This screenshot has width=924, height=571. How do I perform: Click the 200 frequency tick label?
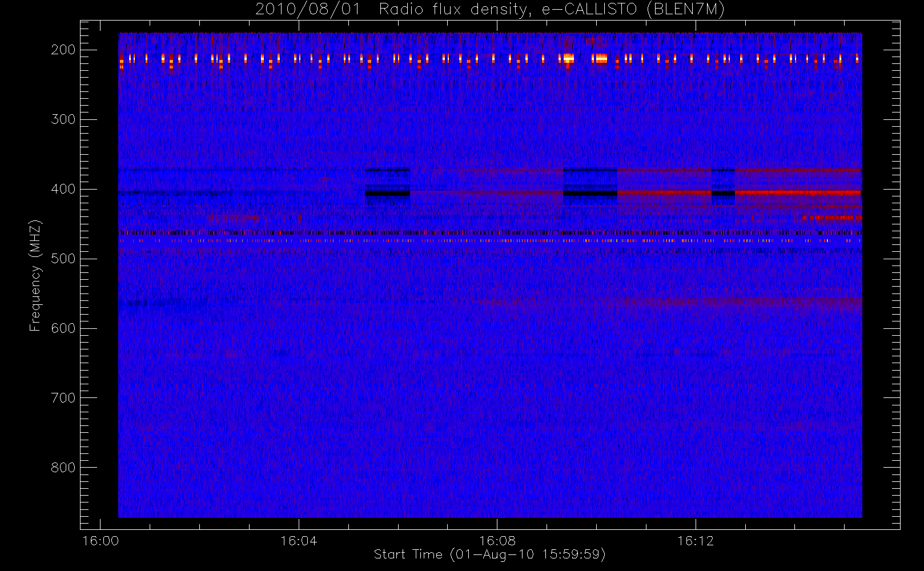point(63,50)
